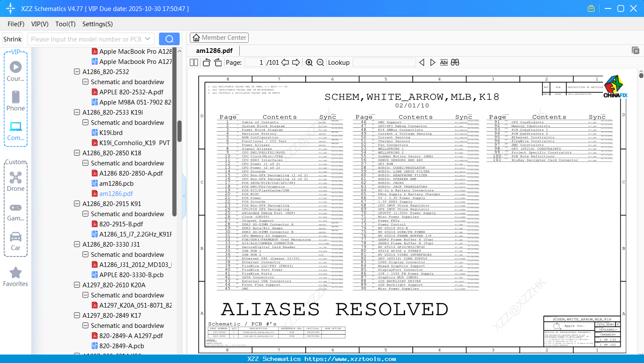Click the yellow briefcase icon in title bar
This screenshot has width=644, height=363.
pos(591,8)
